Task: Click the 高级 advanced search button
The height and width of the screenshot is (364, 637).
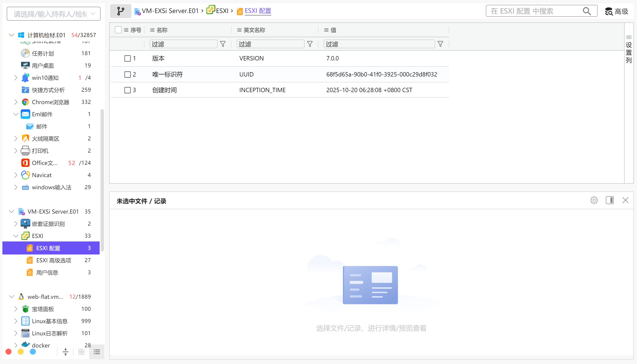Action: pos(617,11)
